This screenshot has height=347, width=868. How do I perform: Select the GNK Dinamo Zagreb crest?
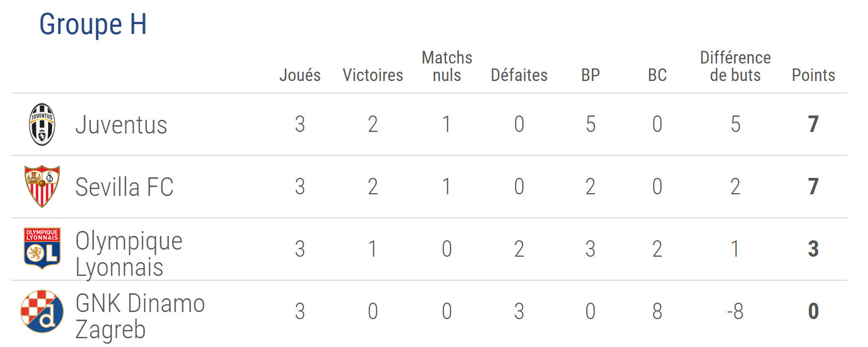[x=42, y=311]
